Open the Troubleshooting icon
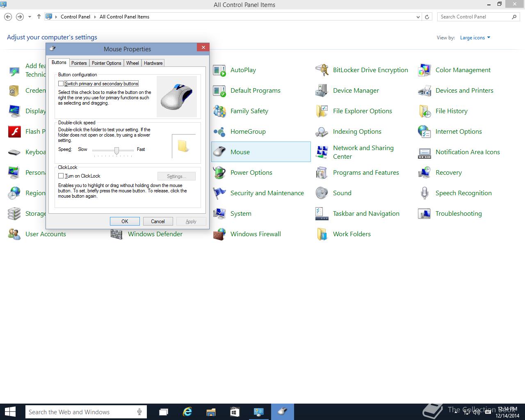Image resolution: width=525 pixels, height=420 pixels. pyautogui.click(x=425, y=214)
